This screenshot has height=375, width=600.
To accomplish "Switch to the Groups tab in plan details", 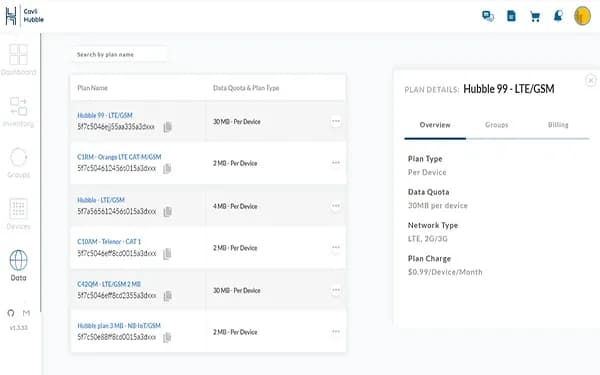I will click(497, 125).
